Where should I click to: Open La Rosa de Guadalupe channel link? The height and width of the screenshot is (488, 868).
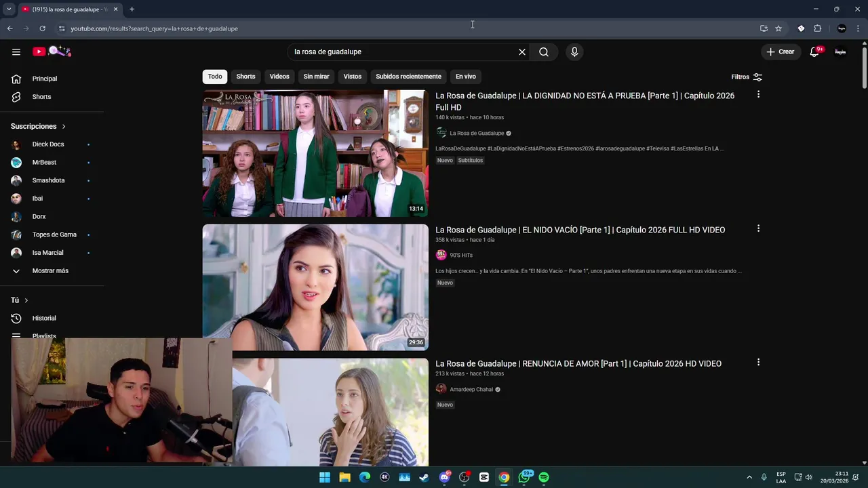point(477,134)
